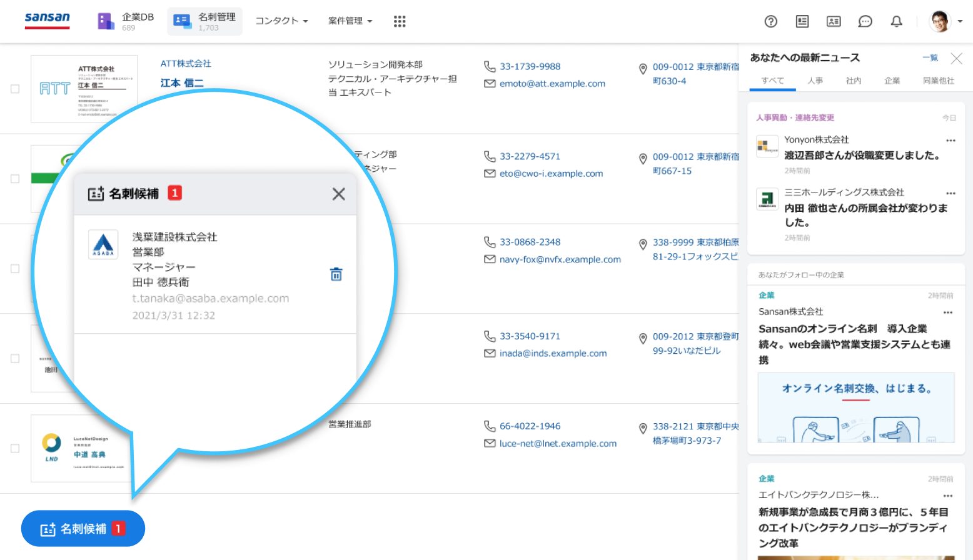Expand the コンタクト dropdown menu
This screenshot has width=973, height=560.
[x=281, y=21]
